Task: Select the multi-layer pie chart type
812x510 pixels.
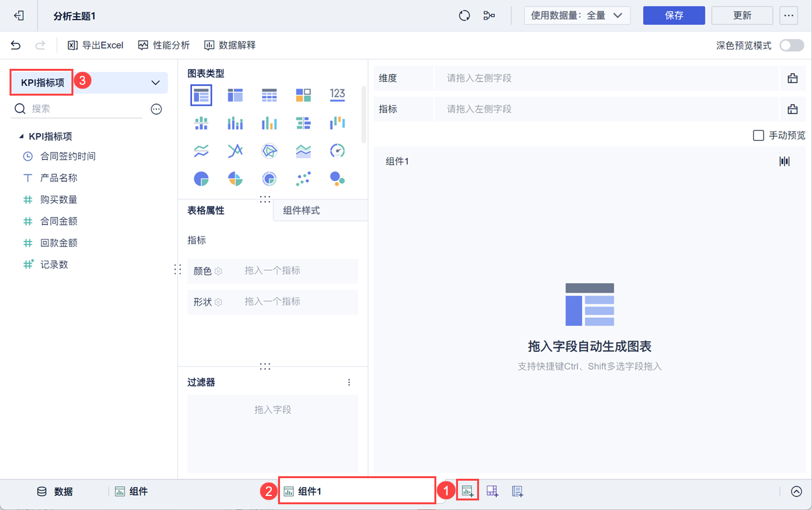Action: pyautogui.click(x=269, y=178)
